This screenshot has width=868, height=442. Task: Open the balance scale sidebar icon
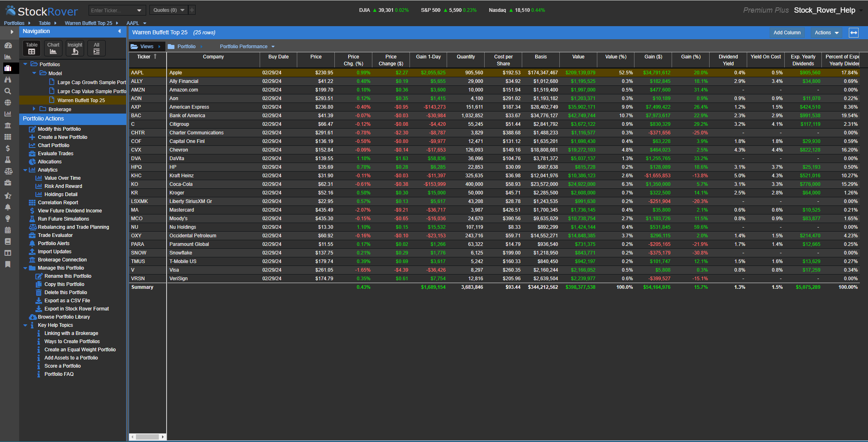[8, 171]
